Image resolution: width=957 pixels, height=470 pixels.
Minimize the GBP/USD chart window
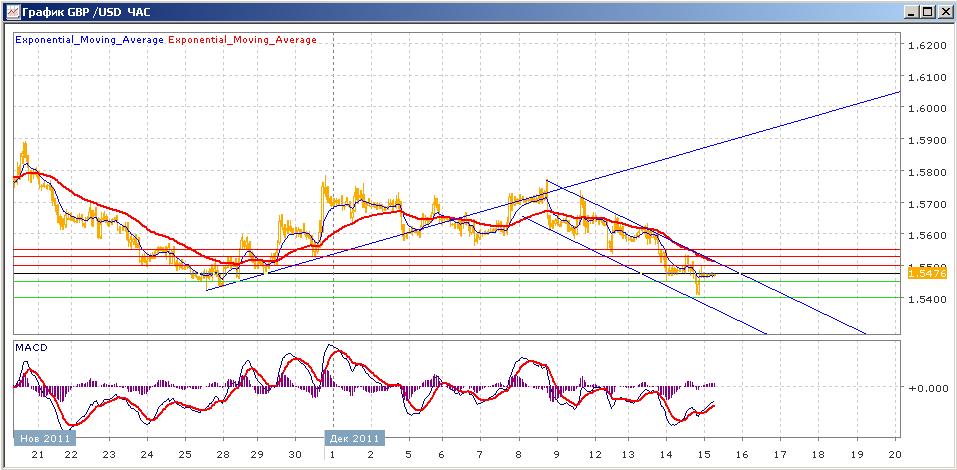[912, 12]
